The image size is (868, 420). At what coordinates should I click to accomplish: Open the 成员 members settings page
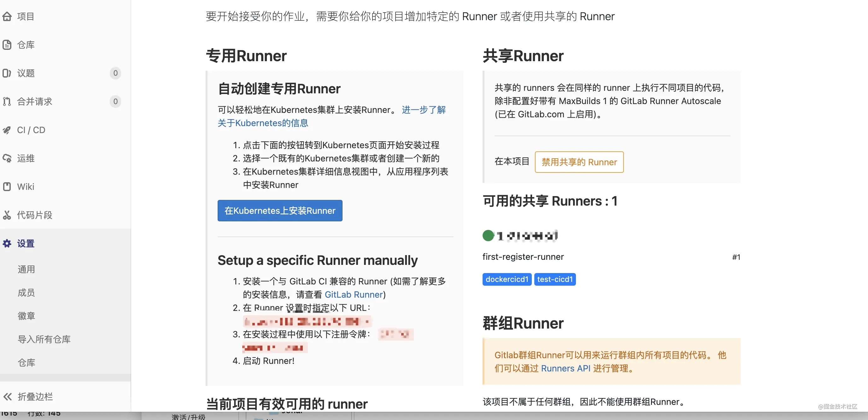[26, 292]
